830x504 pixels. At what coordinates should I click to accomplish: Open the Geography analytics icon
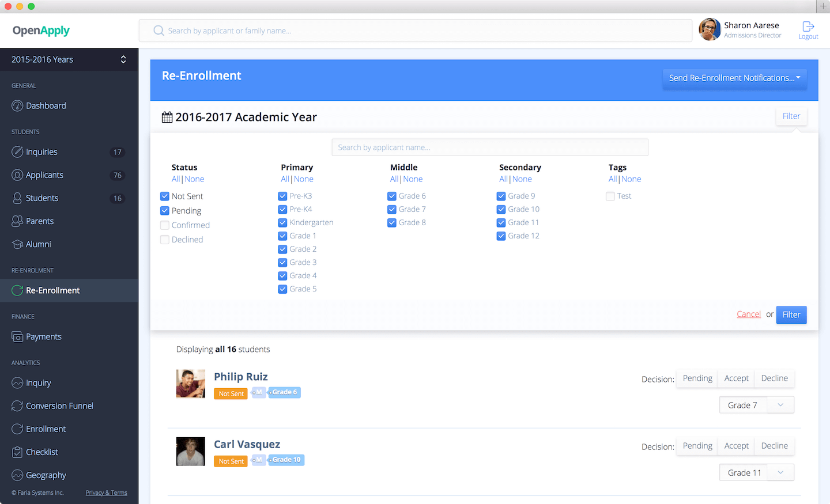tap(17, 475)
